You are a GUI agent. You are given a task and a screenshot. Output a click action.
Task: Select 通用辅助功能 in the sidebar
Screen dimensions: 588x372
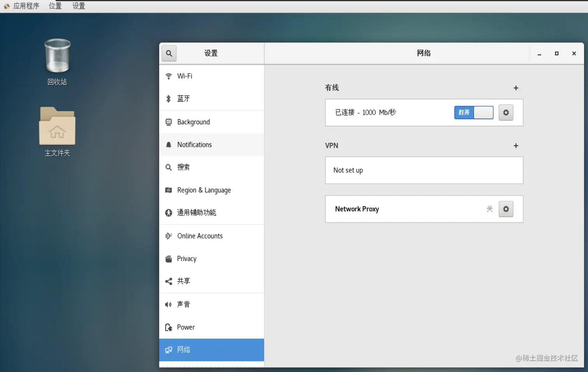point(212,213)
